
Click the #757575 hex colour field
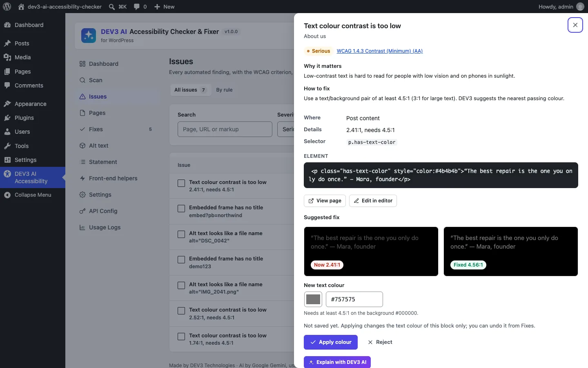tap(354, 299)
